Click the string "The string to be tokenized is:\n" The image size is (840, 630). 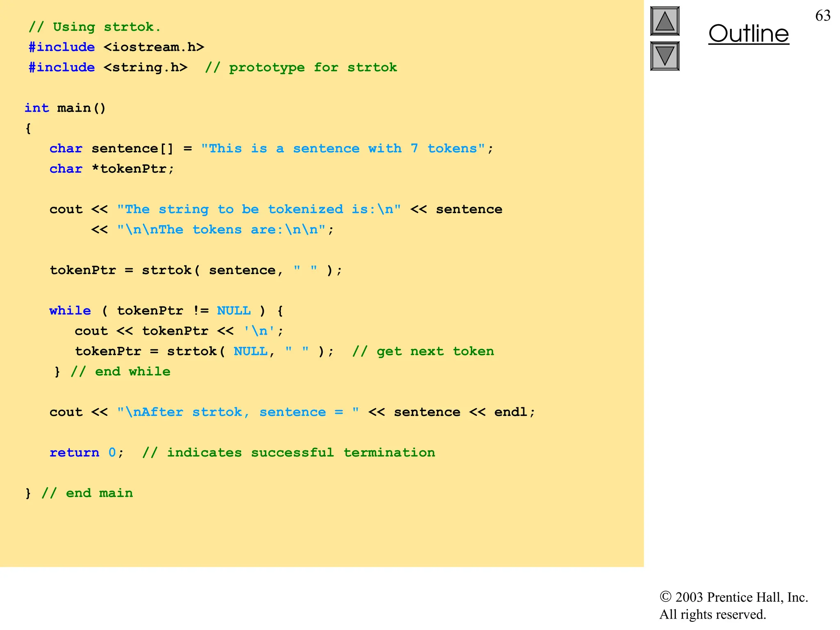coord(259,210)
